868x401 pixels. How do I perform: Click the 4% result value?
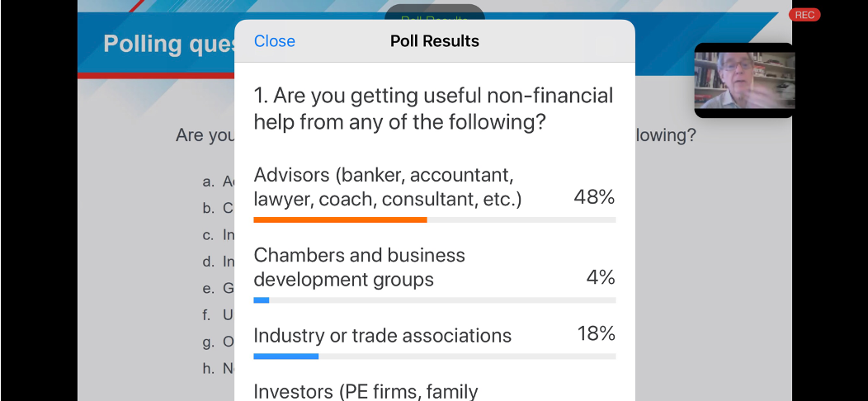click(601, 277)
